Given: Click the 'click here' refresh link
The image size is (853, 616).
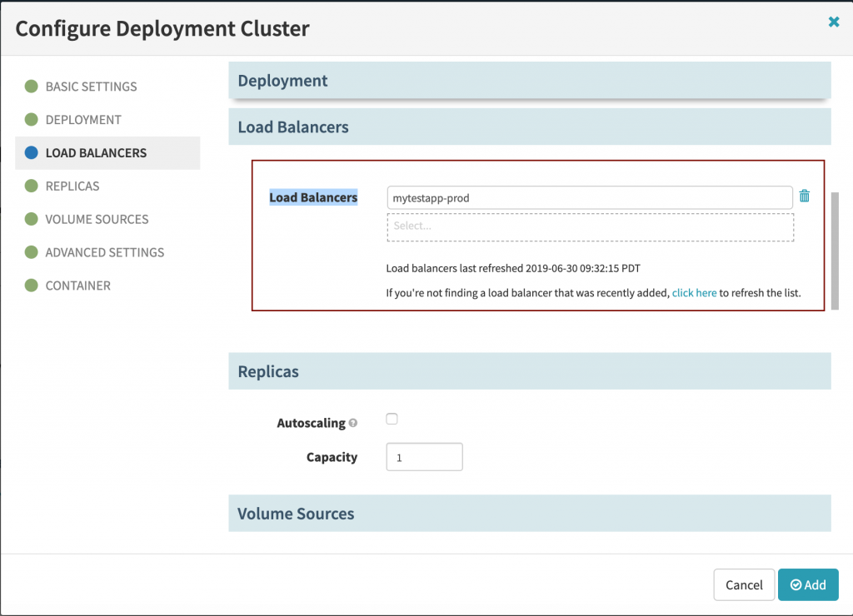Looking at the screenshot, I should tap(694, 293).
